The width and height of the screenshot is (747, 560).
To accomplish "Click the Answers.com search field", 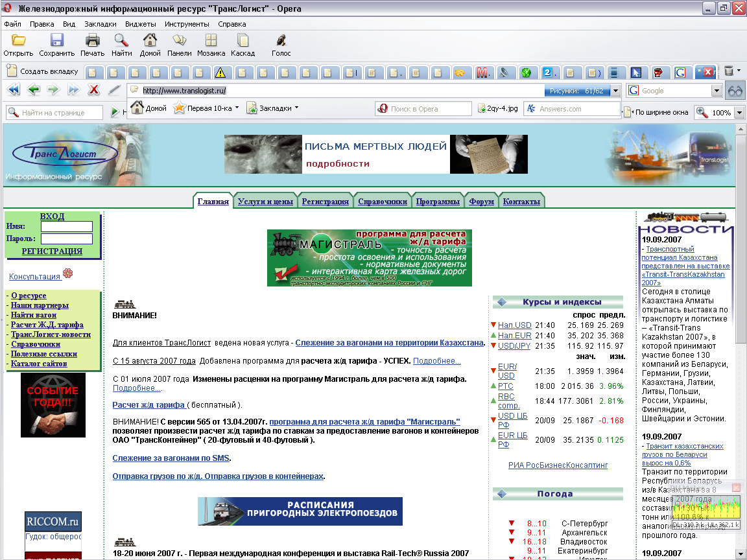I will click(x=572, y=109).
